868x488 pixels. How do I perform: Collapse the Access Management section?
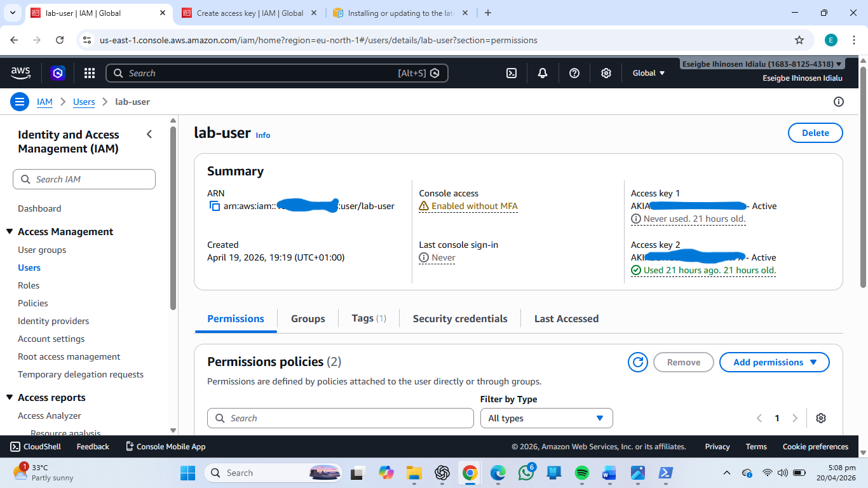10,232
